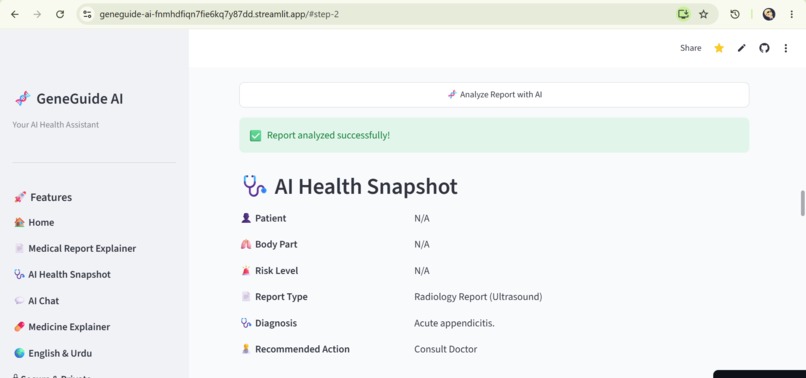Click the Consult Doctor value
The height and width of the screenshot is (378, 806).
click(446, 349)
